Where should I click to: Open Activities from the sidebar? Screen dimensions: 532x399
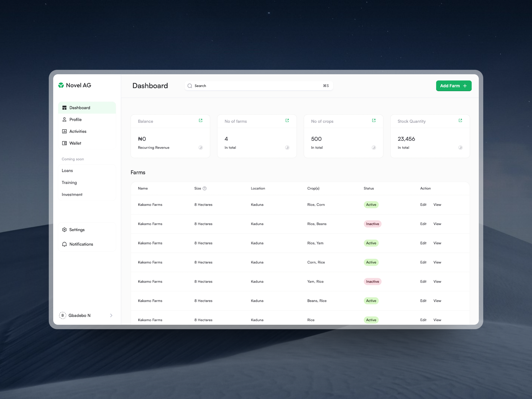[x=87, y=131]
